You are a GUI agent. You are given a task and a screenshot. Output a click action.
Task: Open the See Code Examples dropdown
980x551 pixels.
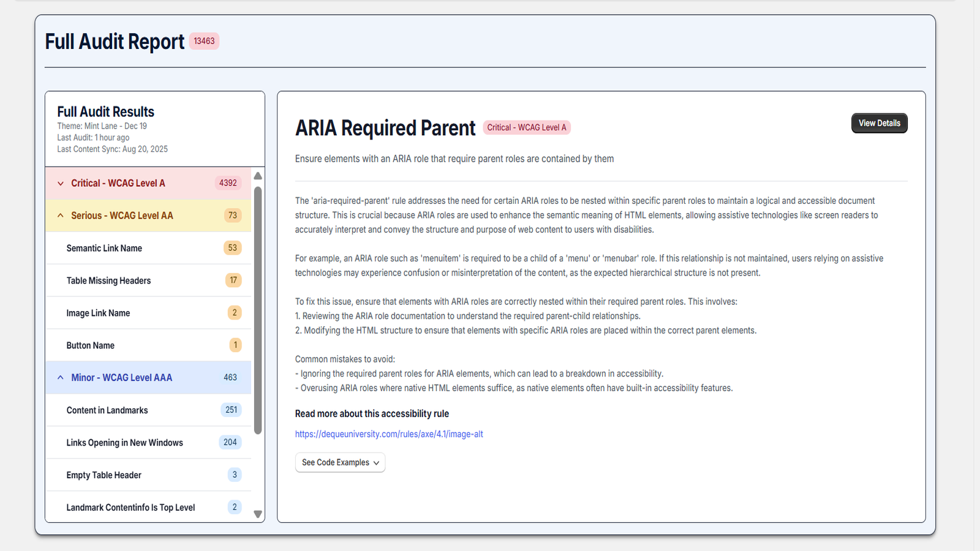tap(340, 462)
